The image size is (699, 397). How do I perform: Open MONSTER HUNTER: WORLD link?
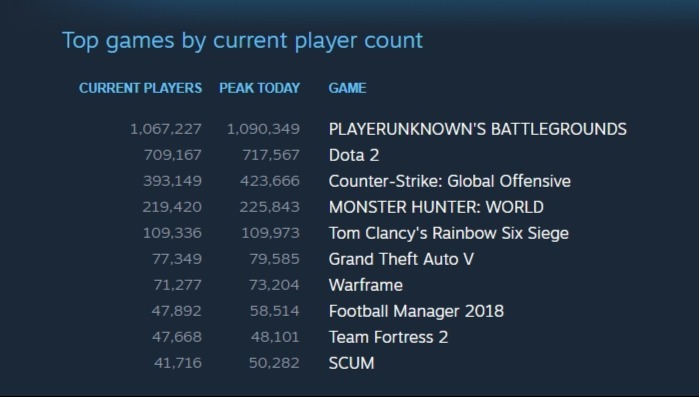(436, 207)
